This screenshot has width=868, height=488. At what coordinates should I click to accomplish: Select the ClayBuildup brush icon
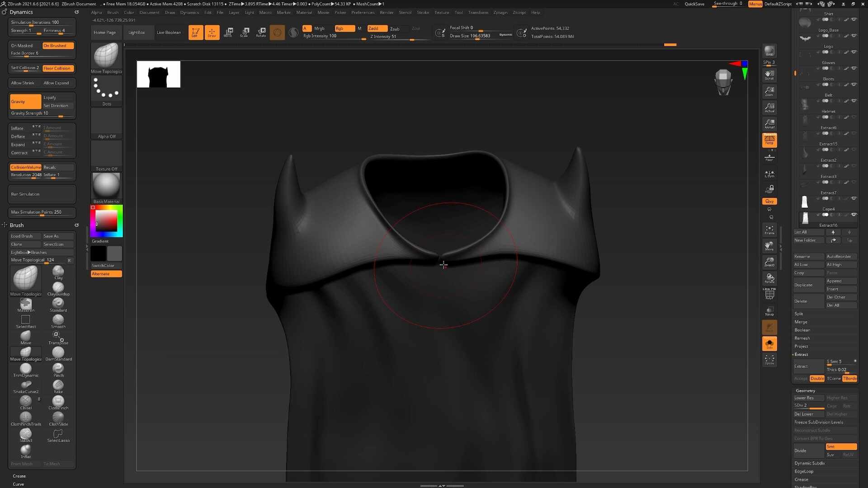point(58,289)
